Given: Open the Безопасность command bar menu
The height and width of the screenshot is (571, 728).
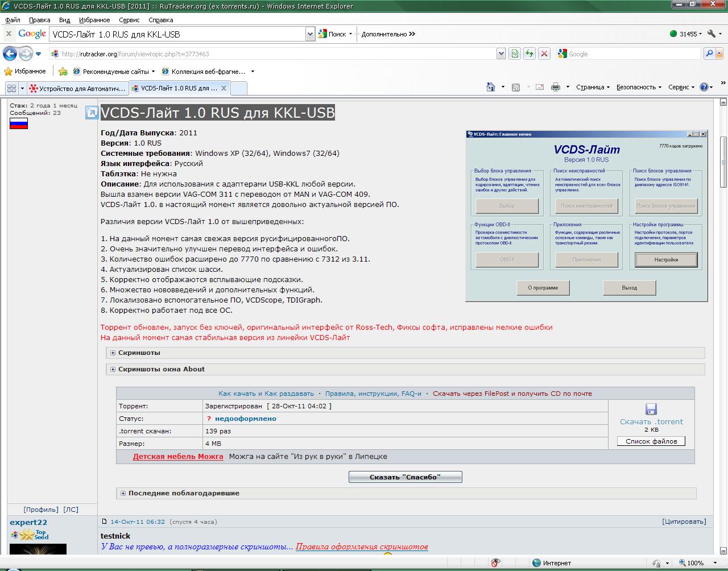Looking at the screenshot, I should pyautogui.click(x=639, y=87).
